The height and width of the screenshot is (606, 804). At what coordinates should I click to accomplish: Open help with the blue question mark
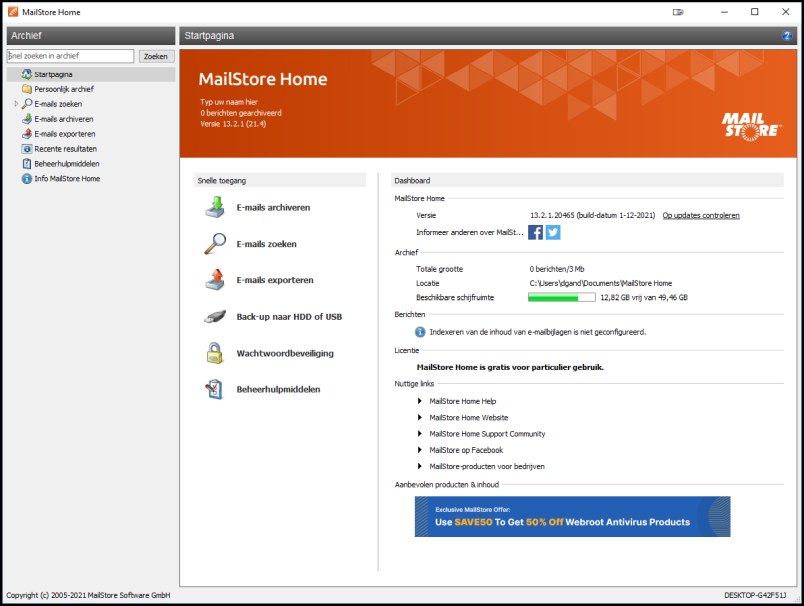[x=787, y=35]
